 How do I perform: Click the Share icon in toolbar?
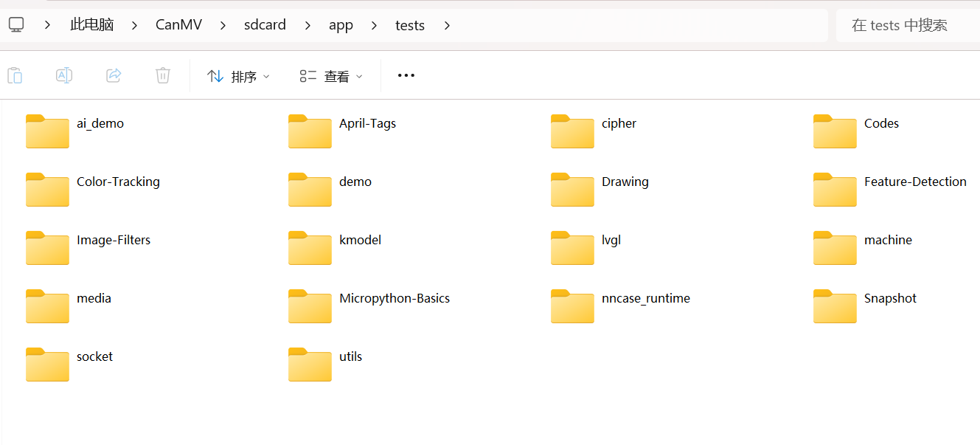(114, 75)
